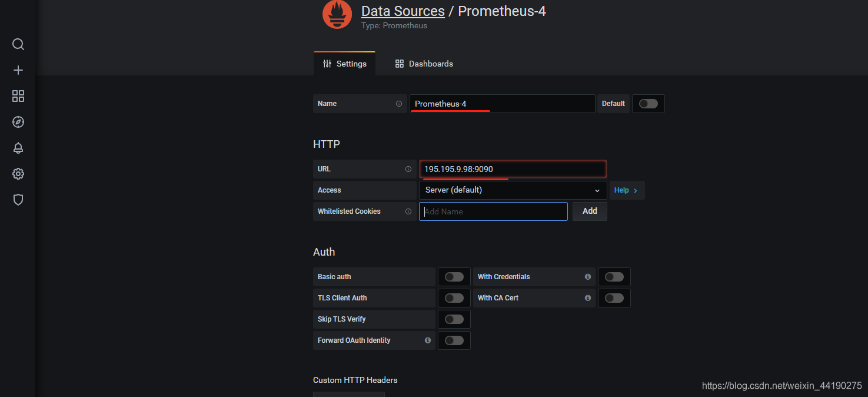Enable the With CA Cert switch
Viewport: 868px width, 397px height.
coord(614,298)
